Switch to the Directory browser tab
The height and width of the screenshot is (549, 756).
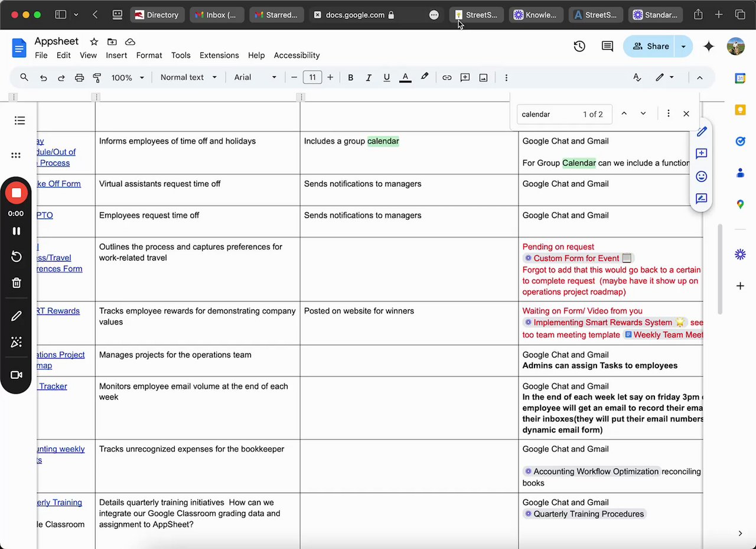tap(157, 15)
